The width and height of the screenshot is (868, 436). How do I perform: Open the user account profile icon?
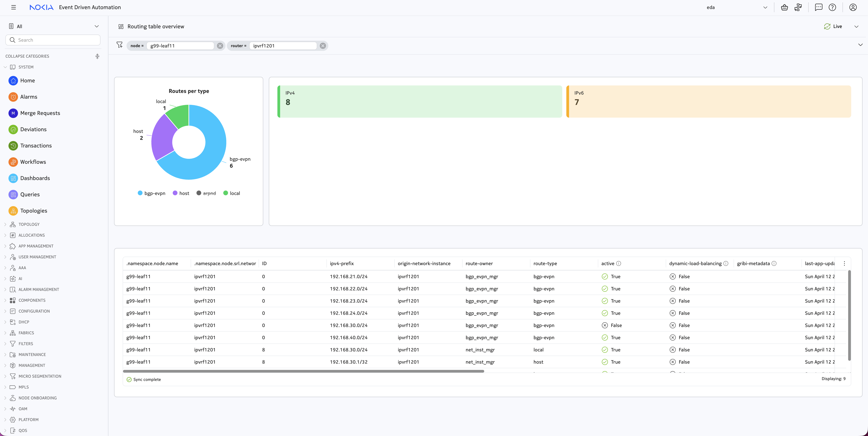pyautogui.click(x=853, y=7)
